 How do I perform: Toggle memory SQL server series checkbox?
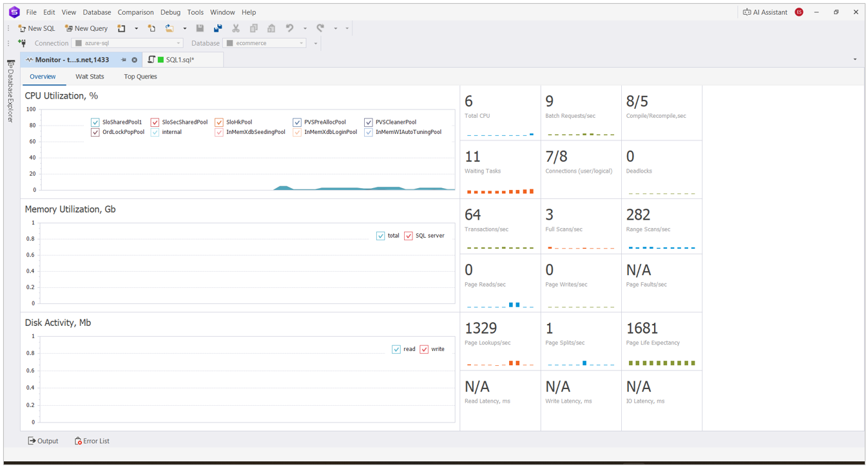409,236
